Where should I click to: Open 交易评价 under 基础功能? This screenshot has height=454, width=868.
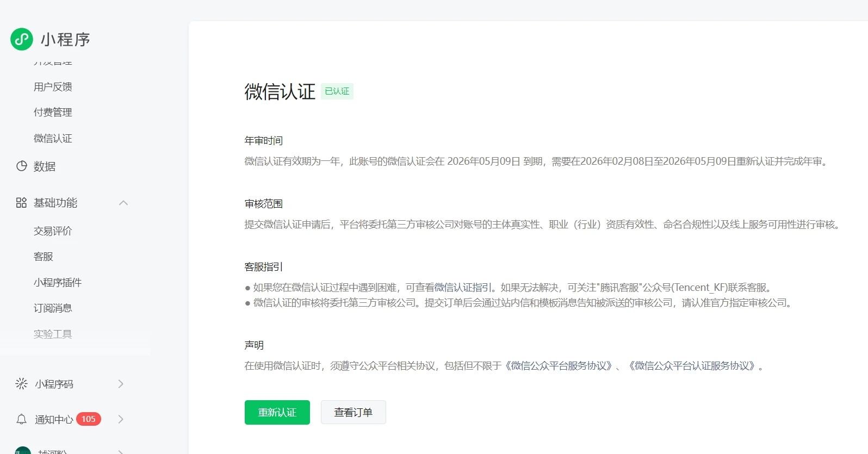pyautogui.click(x=53, y=231)
